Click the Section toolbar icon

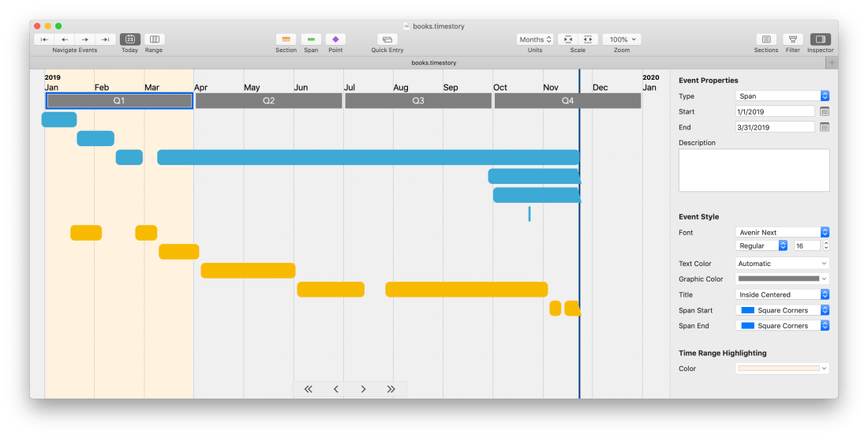point(286,39)
